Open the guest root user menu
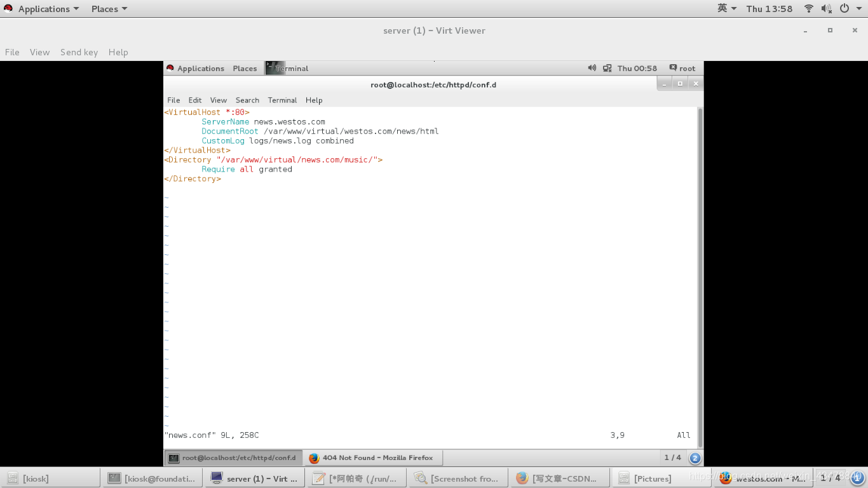The image size is (868, 488). point(682,69)
